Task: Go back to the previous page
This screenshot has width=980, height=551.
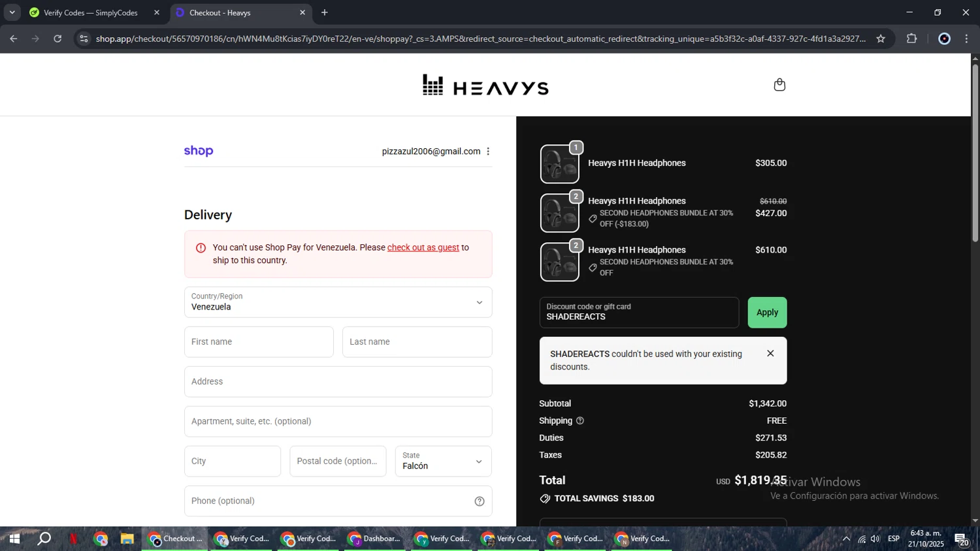Action: point(14,39)
